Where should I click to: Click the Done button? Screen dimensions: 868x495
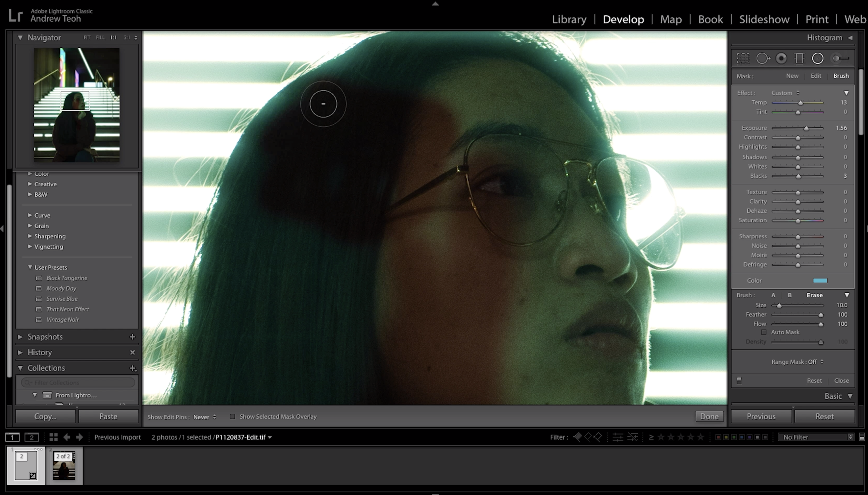pos(709,416)
